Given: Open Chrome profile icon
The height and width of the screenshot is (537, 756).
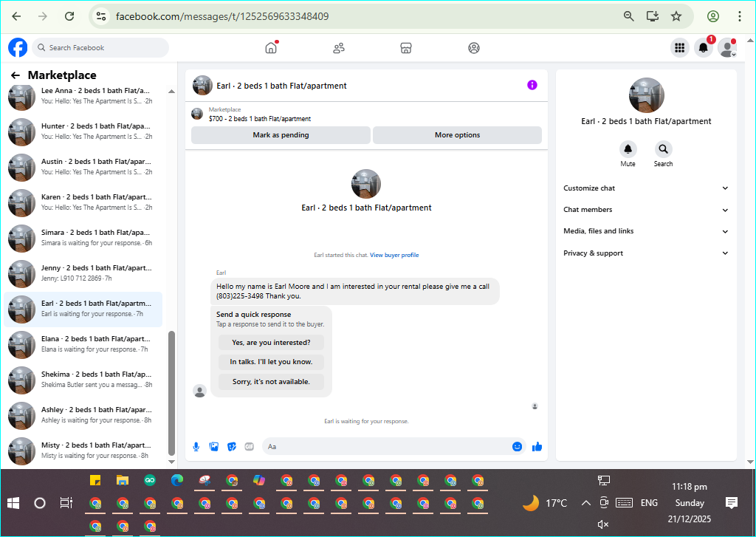Looking at the screenshot, I should click(x=713, y=16).
